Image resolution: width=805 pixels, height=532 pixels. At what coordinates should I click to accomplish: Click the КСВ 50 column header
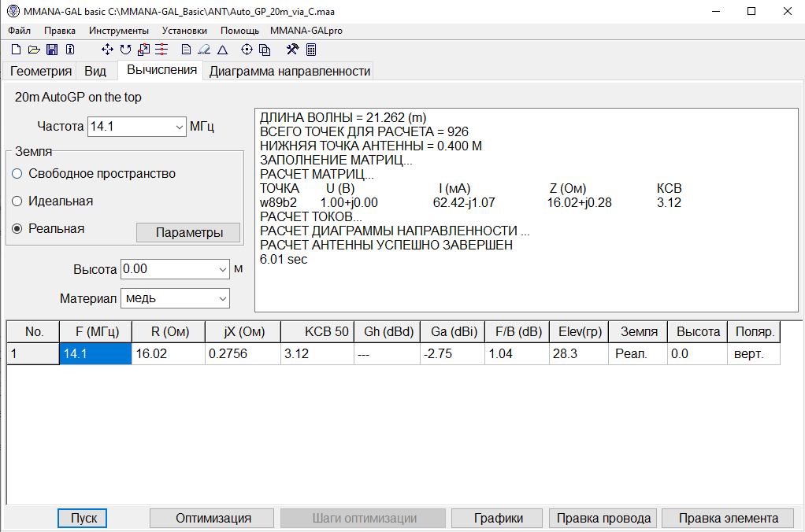pos(317,332)
